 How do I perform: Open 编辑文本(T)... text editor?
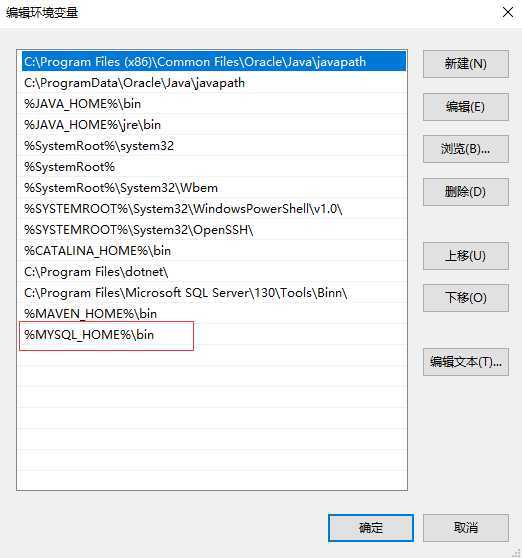point(466,362)
